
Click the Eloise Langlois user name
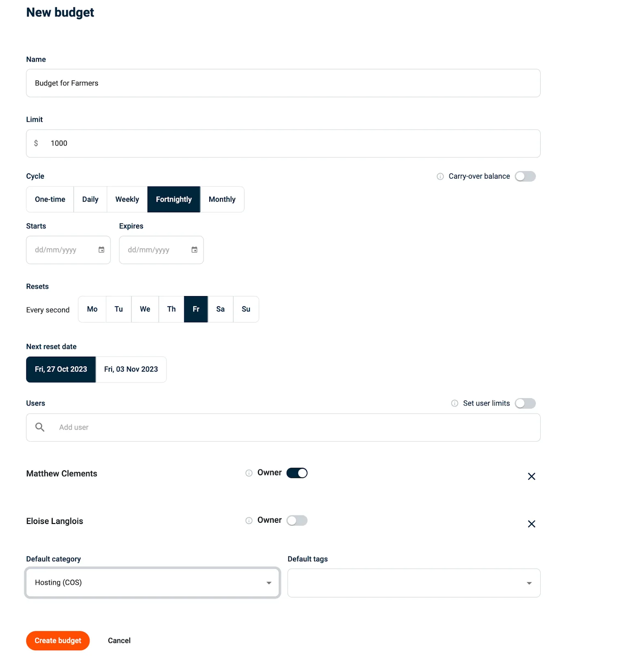55,521
